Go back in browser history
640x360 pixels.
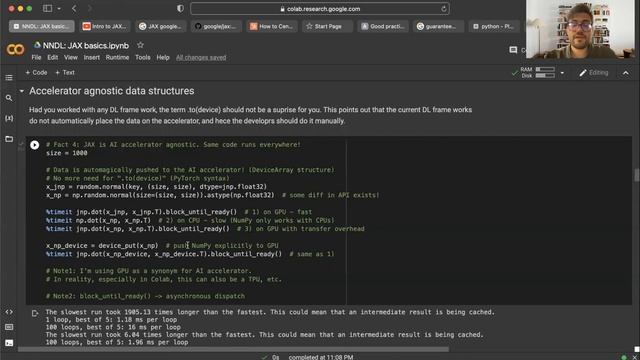pyautogui.click(x=74, y=8)
